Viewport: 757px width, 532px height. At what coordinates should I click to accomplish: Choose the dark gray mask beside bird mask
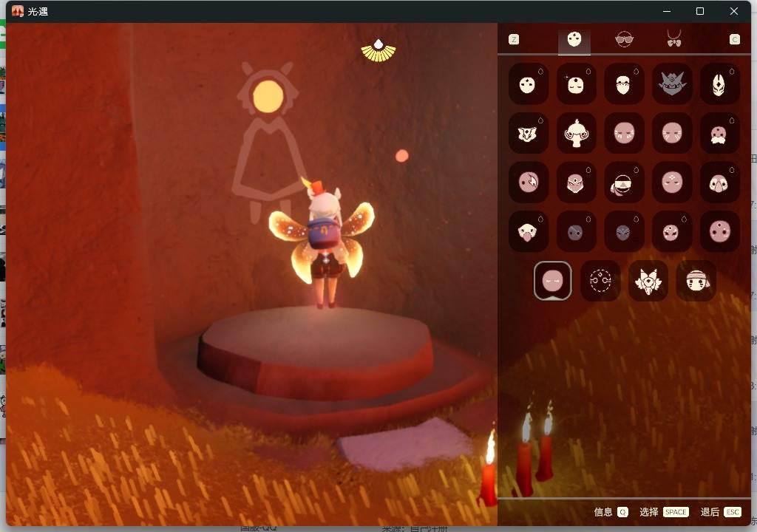(x=576, y=232)
